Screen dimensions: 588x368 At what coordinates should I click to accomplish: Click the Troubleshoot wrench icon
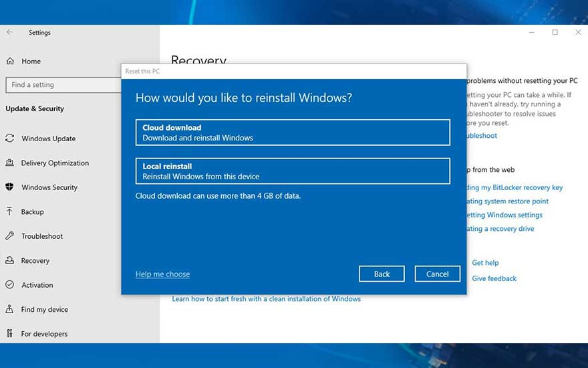coord(10,236)
